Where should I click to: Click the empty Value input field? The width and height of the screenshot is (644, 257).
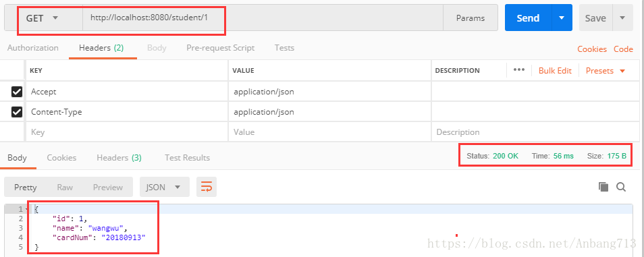(x=330, y=132)
